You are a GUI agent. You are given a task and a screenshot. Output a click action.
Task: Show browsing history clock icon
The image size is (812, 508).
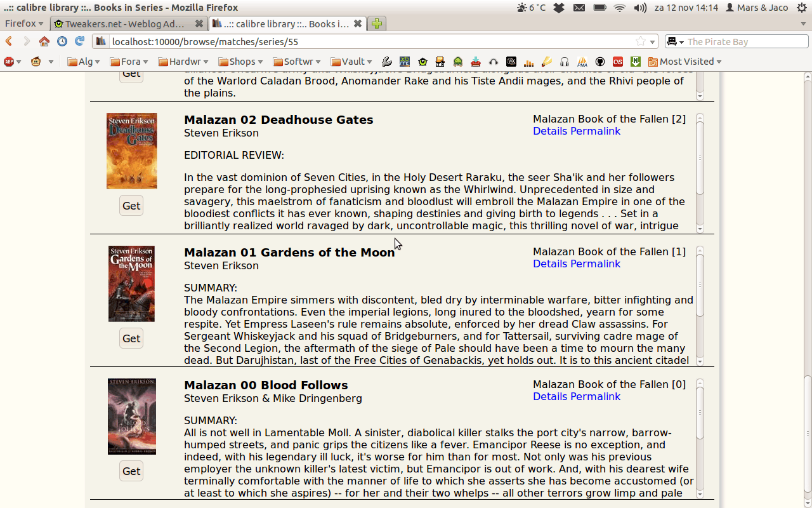pos(62,41)
